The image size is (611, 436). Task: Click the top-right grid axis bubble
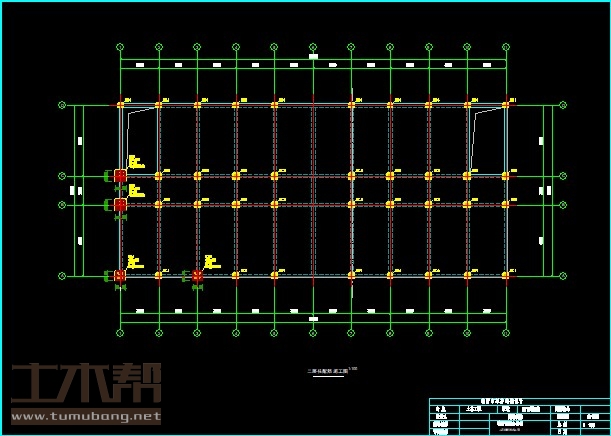tap(506, 46)
